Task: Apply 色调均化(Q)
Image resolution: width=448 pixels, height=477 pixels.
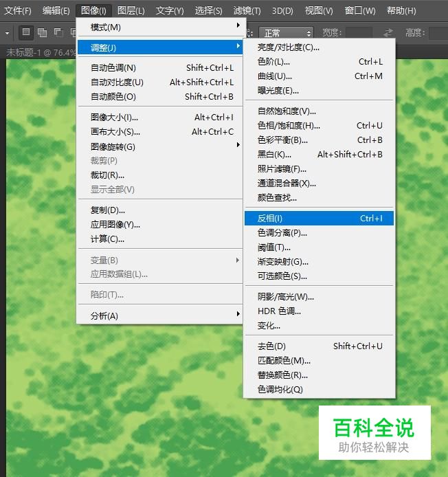Action: [x=319, y=390]
